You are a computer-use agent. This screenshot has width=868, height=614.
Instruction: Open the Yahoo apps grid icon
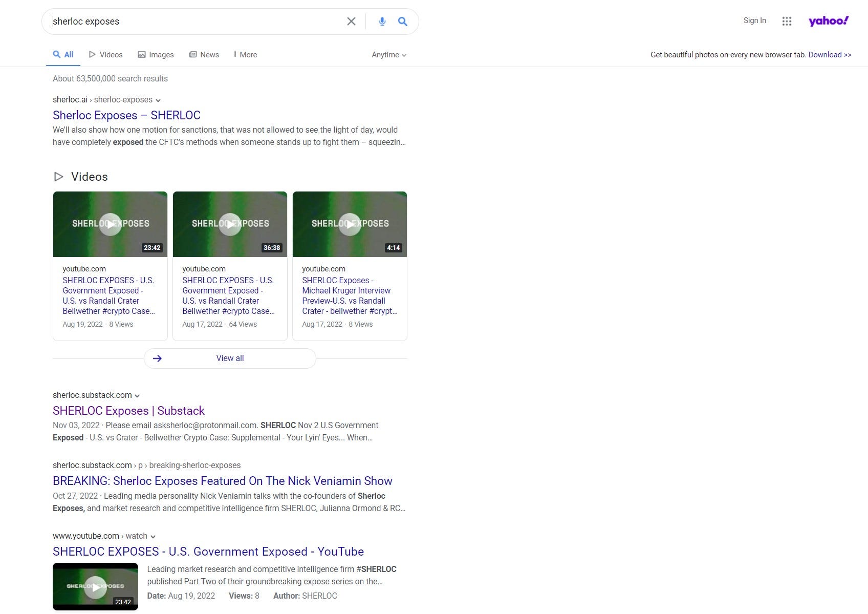click(x=787, y=21)
